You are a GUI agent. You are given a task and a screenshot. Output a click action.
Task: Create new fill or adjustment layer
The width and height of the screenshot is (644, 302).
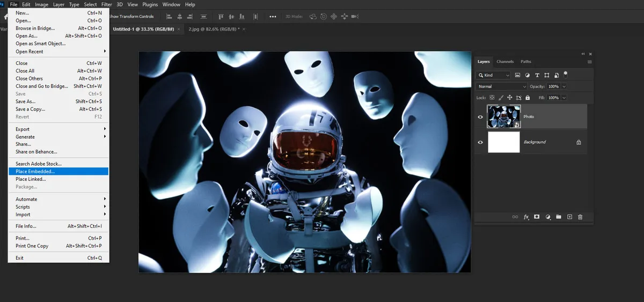(x=548, y=217)
